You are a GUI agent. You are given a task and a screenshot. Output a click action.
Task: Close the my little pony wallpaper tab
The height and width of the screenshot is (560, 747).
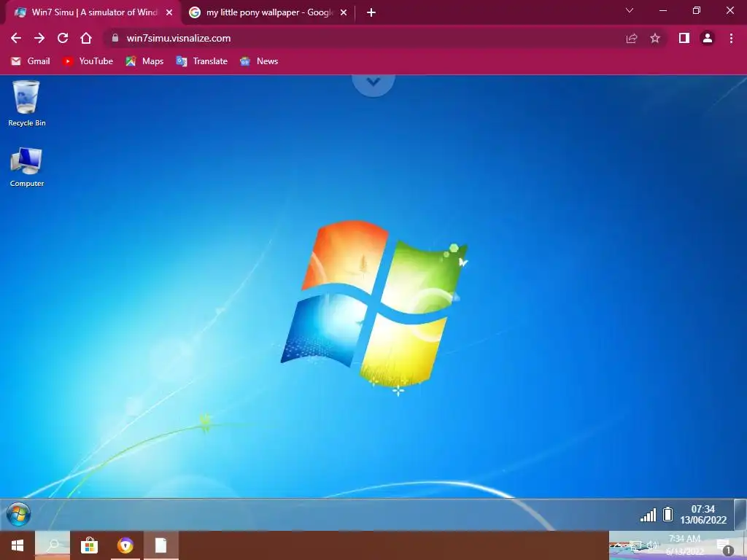[x=344, y=12]
